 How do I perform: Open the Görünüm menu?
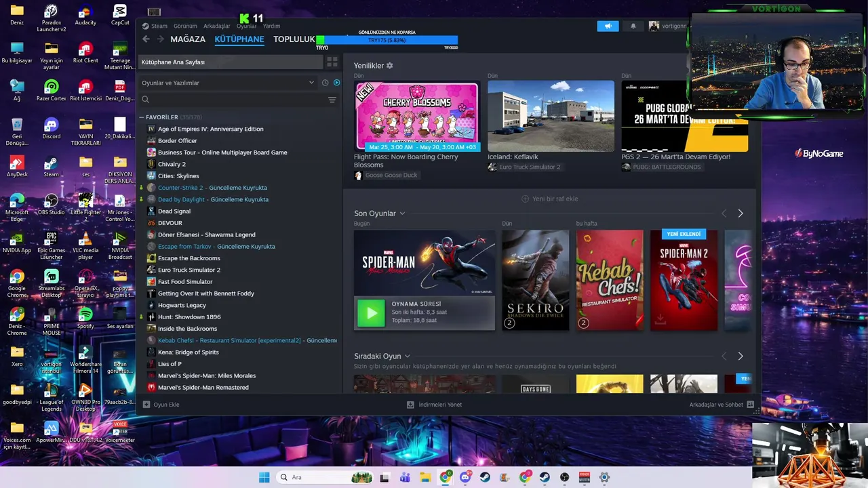tap(185, 26)
